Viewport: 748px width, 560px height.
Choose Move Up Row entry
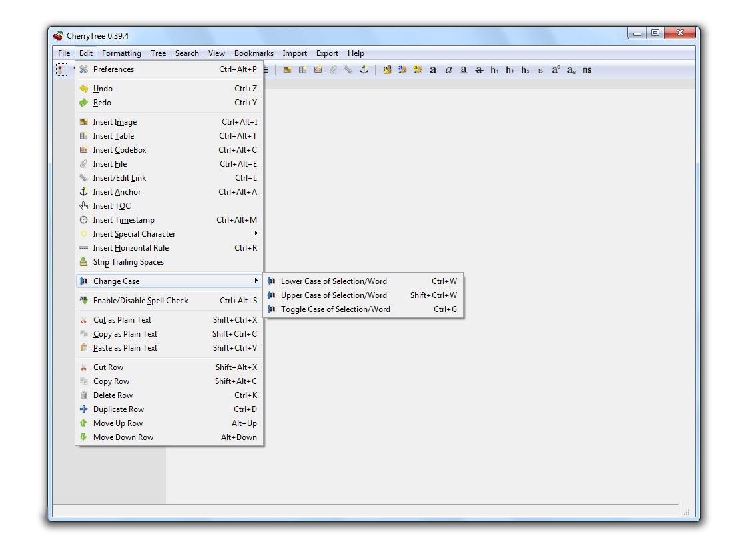(169, 423)
